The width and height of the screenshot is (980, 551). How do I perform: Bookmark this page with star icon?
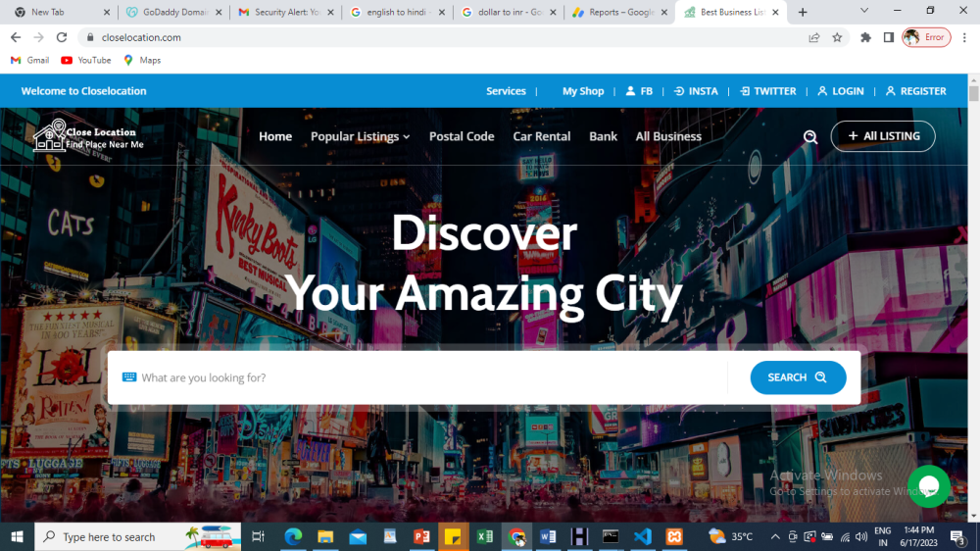pyautogui.click(x=837, y=37)
